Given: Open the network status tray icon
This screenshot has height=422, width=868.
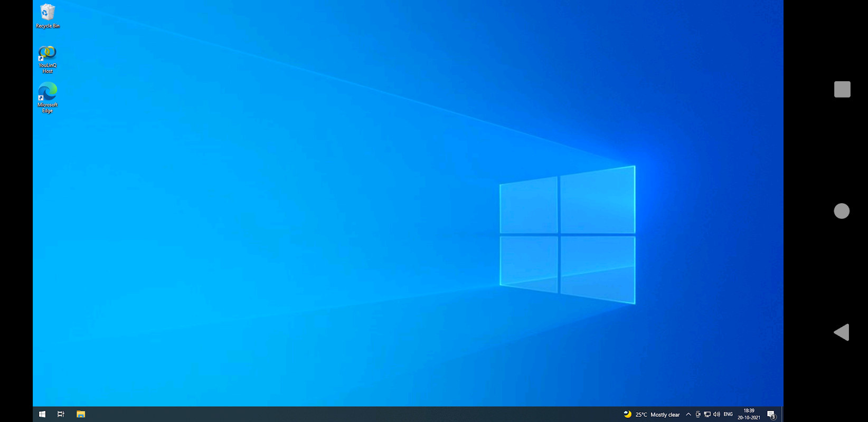Looking at the screenshot, I should coord(707,415).
